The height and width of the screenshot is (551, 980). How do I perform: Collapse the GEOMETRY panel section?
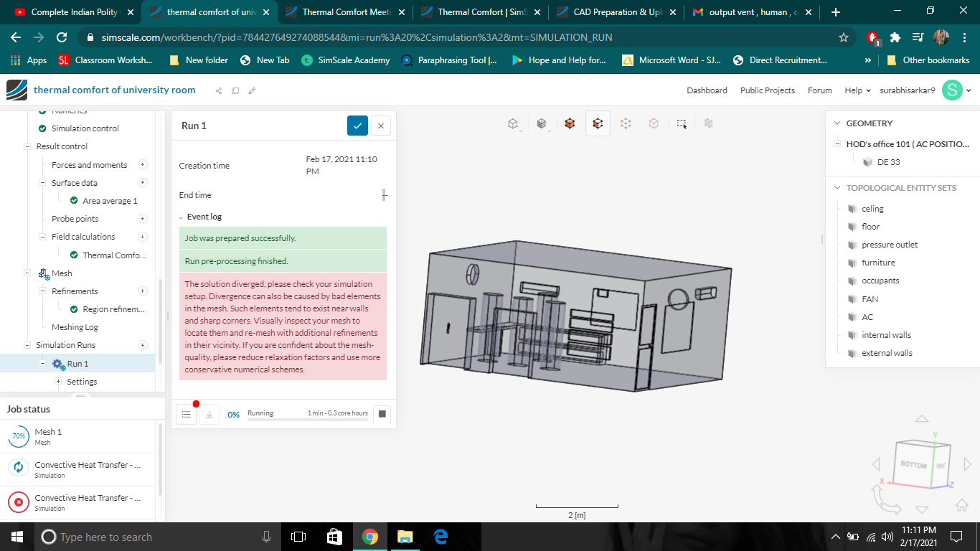tap(837, 123)
